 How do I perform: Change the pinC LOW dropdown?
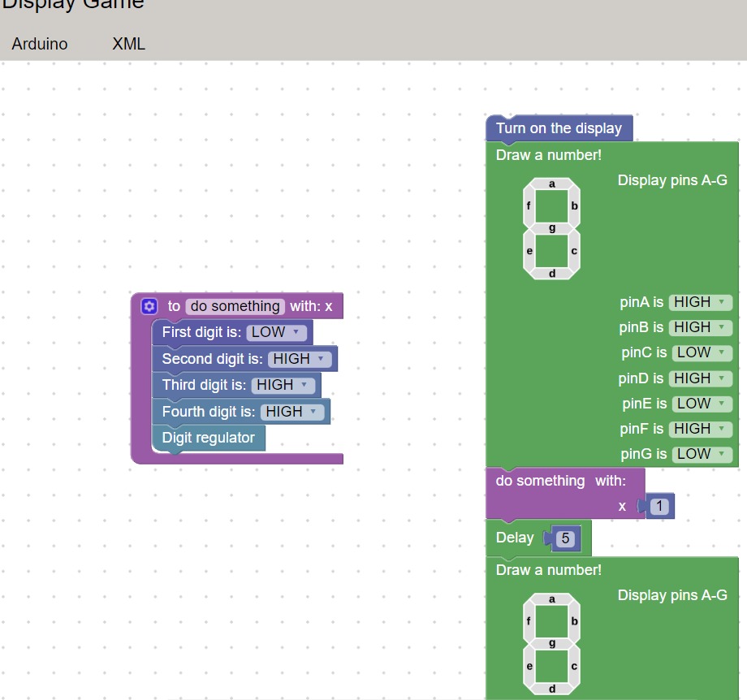[x=700, y=352]
